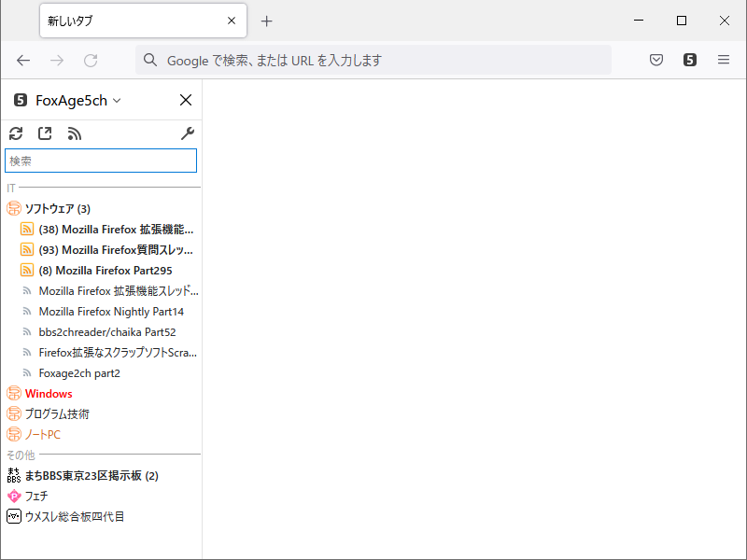Click the Pocket icon in browser toolbar
Viewport: 747px width, 560px height.
(656, 60)
